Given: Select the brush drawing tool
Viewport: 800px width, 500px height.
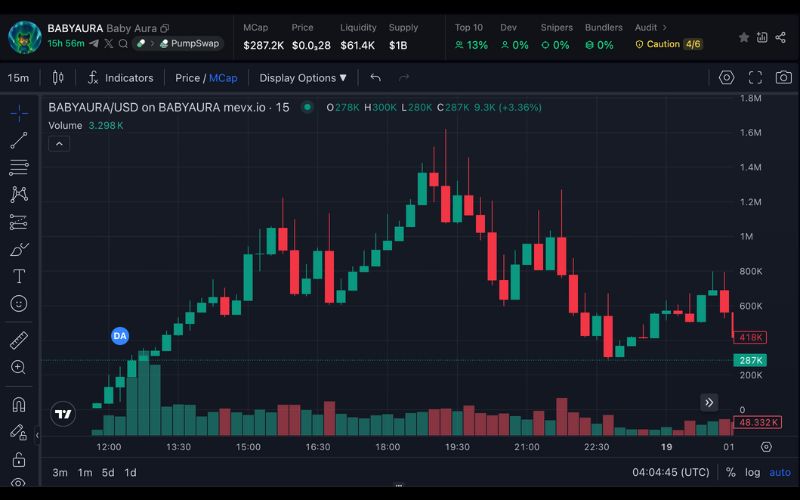Looking at the screenshot, I should coord(19,249).
